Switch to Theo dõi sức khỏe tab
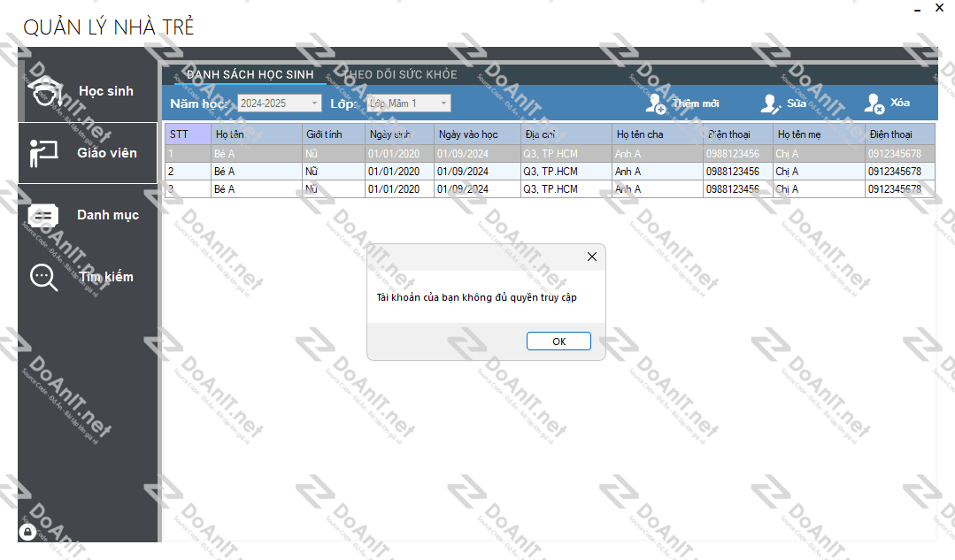The image size is (955, 560). coord(401,74)
